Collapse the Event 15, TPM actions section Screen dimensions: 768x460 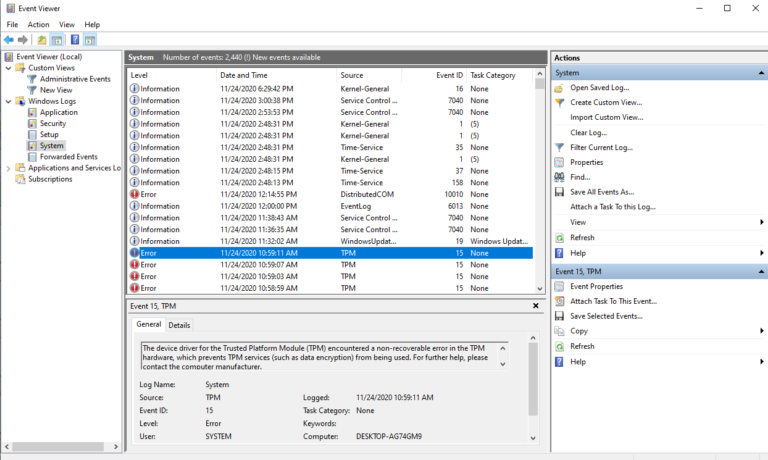[x=761, y=271]
